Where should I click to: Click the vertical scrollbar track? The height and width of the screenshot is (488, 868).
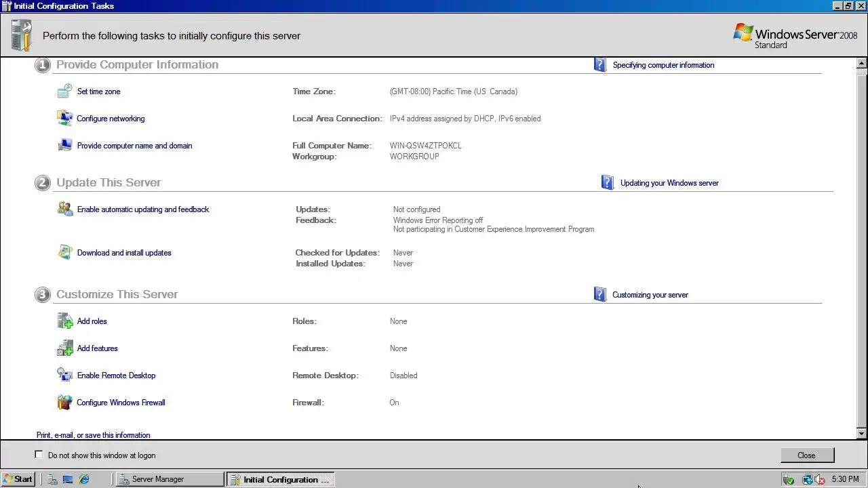862,248
